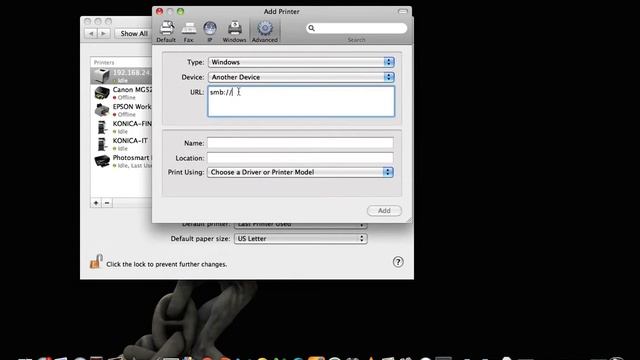Open the Default paper size dropdown
Viewport: 640px width, 360px height.
301,239
